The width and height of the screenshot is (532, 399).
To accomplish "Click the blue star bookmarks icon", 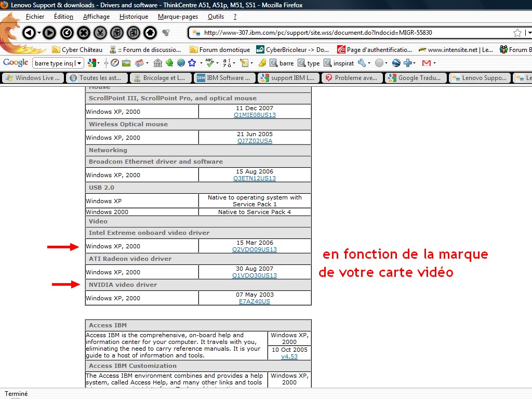I will tap(192, 63).
